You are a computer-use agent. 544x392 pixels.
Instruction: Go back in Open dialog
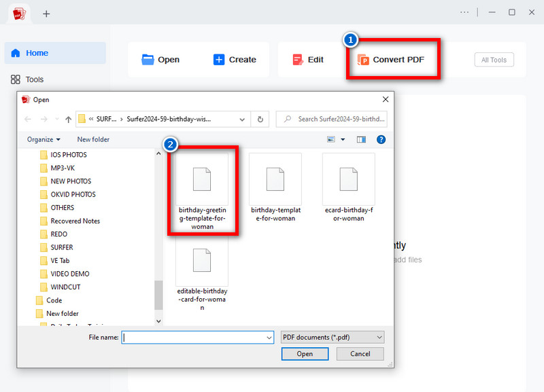click(28, 119)
